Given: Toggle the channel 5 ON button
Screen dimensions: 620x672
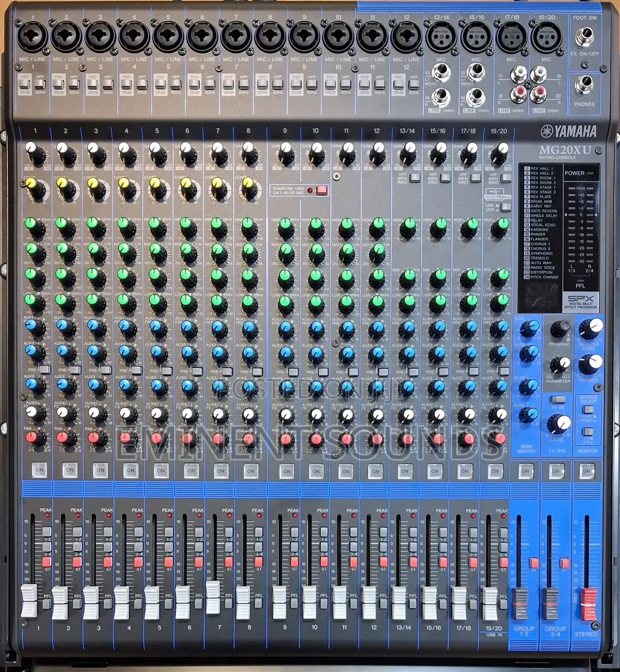Looking at the screenshot, I should (x=161, y=470).
